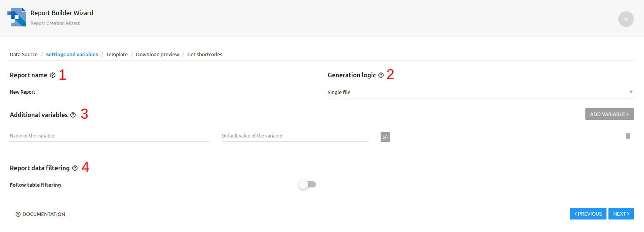
Task: Click the Report Builder Wizard heading
Action: [62, 13]
